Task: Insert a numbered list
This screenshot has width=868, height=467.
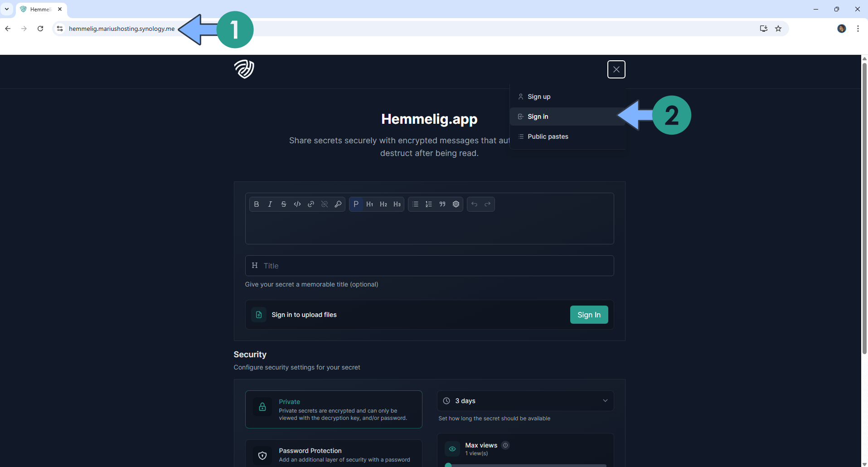Action: 429,204
